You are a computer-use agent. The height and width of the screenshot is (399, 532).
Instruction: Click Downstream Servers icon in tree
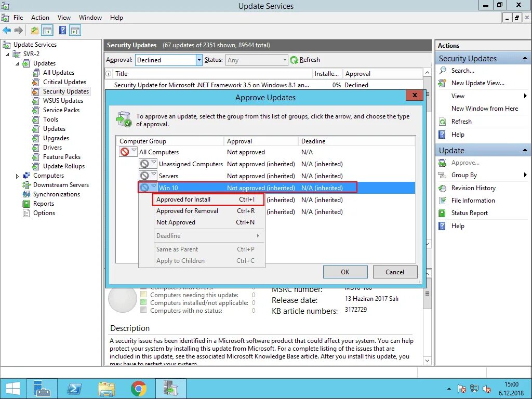click(x=26, y=185)
